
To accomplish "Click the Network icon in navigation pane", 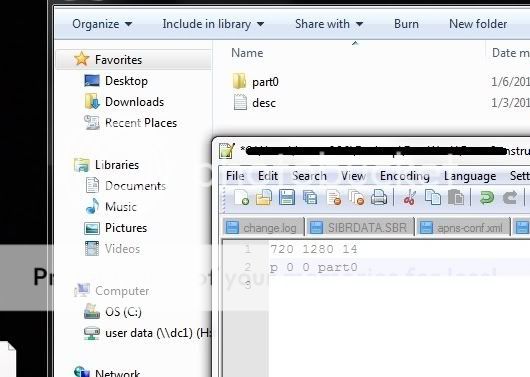I will (81, 372).
